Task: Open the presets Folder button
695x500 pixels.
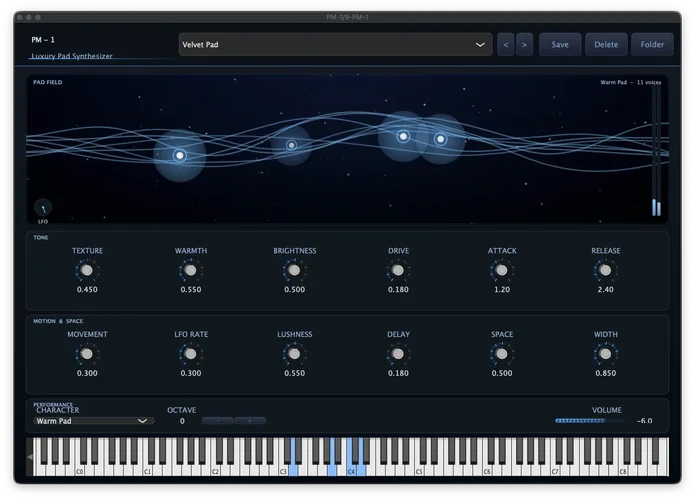Action: pos(652,44)
